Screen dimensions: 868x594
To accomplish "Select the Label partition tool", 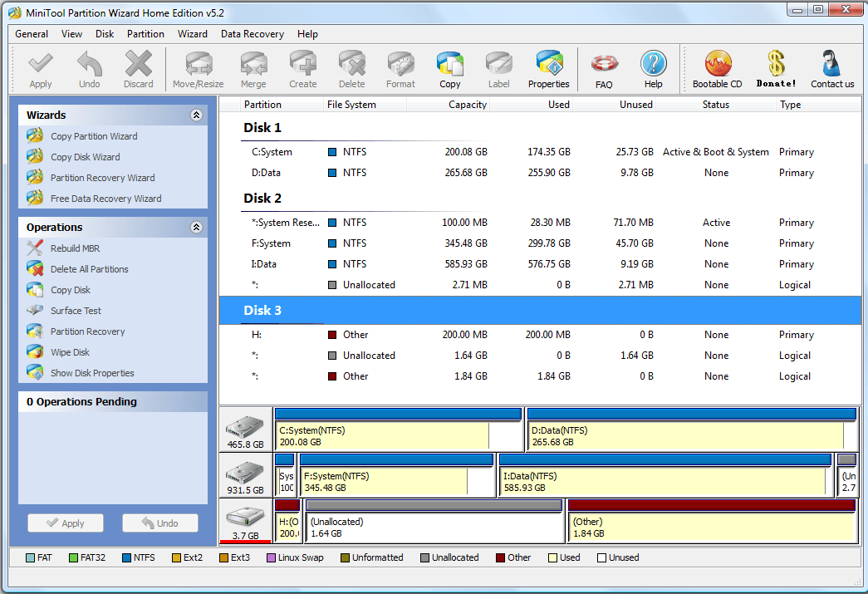I will 498,69.
